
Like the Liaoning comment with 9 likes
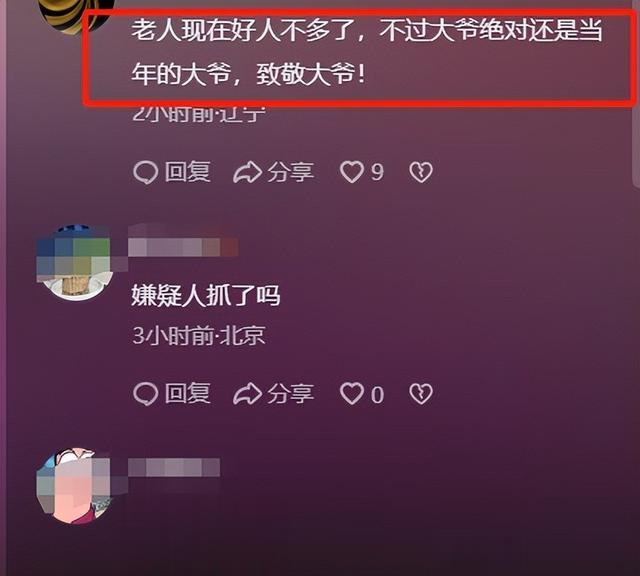click(352, 172)
